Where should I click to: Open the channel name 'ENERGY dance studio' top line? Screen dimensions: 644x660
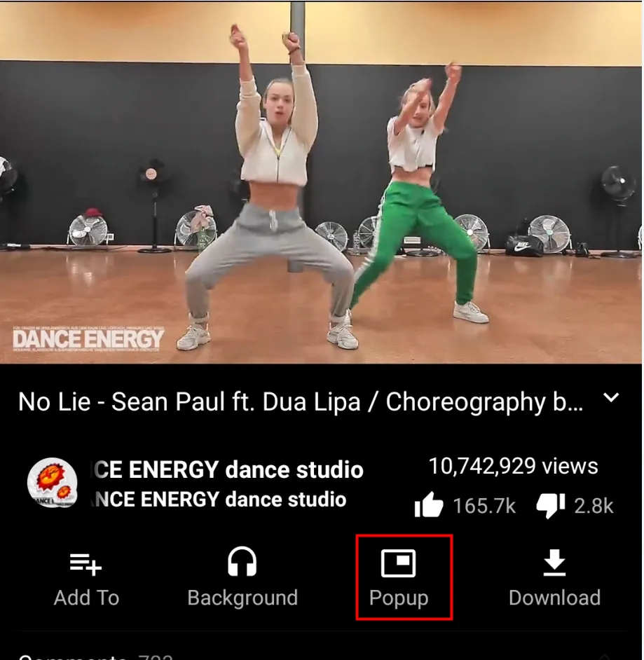[x=227, y=469]
